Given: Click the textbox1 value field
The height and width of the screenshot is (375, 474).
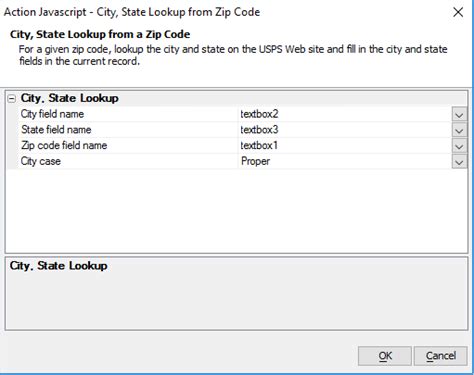Looking at the screenshot, I should click(x=345, y=146).
